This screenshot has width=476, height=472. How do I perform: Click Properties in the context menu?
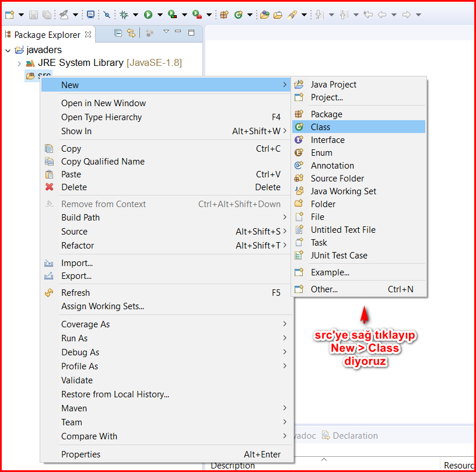point(80,454)
